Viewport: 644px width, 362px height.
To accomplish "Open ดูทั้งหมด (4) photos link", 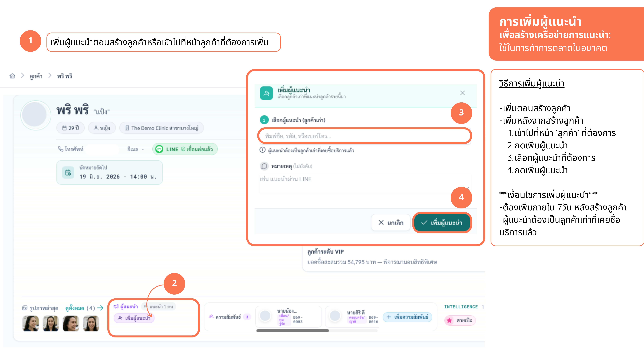I will pyautogui.click(x=84, y=308).
